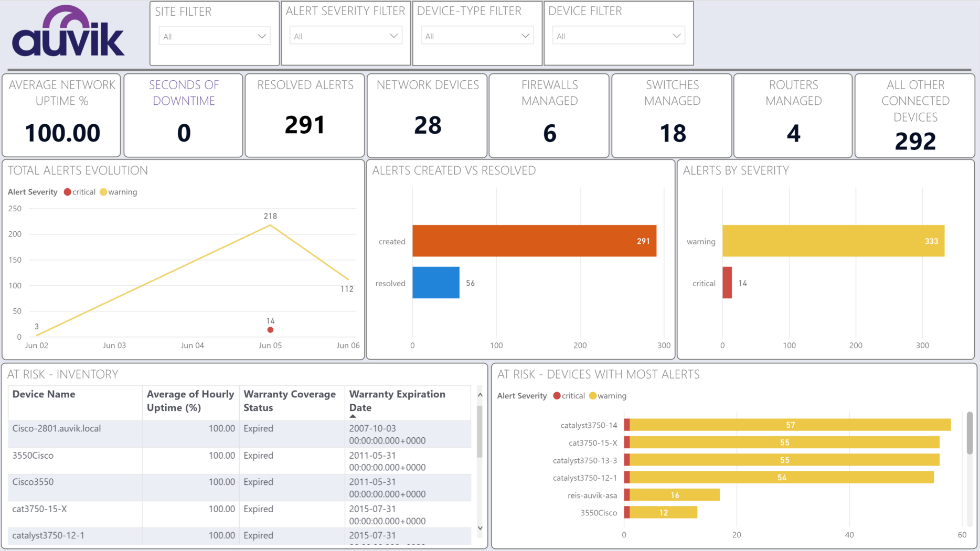Toggle the critical legend in Total Alerts Evolution
Screen dimensions: 980x551
[79, 192]
